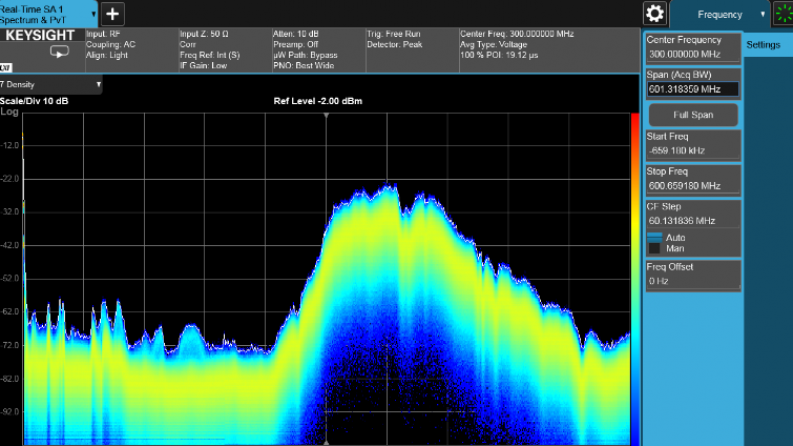The image size is (793, 446).
Task: Open the gear system settings
Action: (x=655, y=13)
